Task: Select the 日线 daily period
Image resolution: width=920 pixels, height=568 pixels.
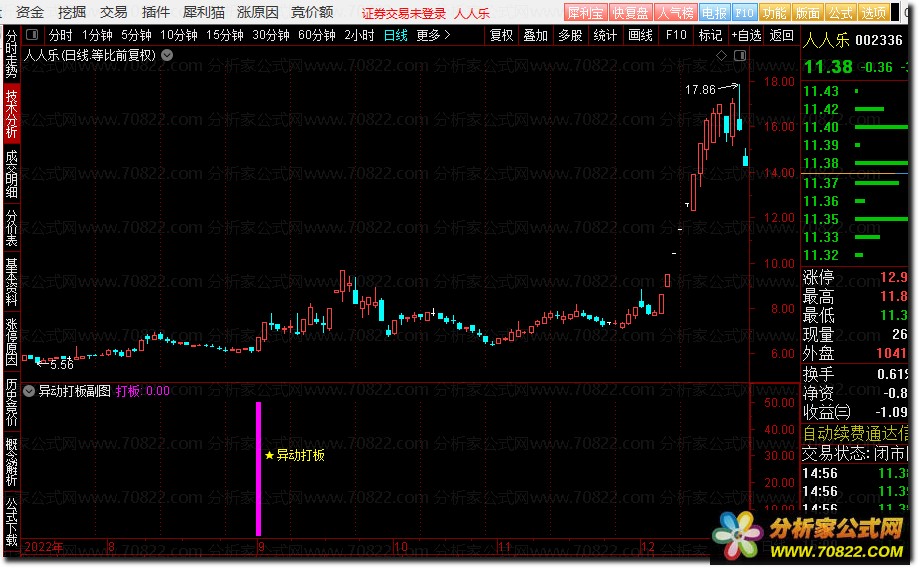Action: tap(395, 35)
